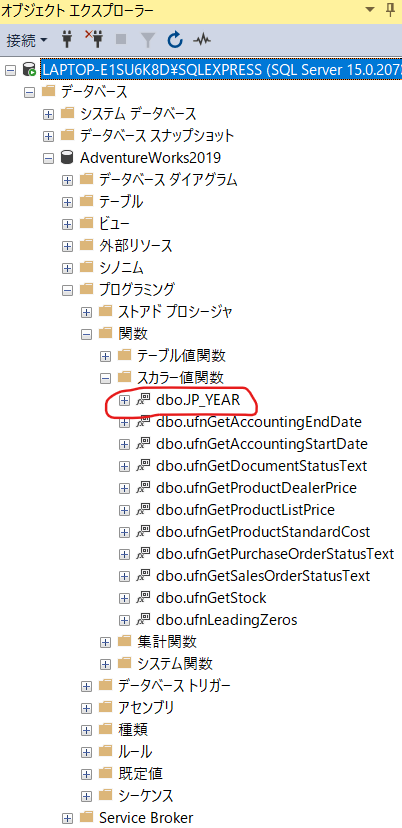Select データベース スナップショット folder
This screenshot has width=402, height=828.
(157, 136)
